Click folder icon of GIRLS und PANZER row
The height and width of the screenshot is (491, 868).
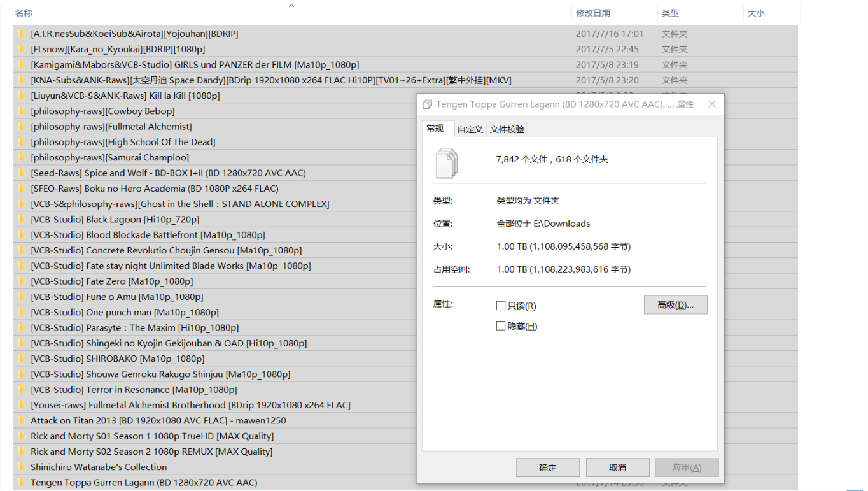click(x=21, y=64)
